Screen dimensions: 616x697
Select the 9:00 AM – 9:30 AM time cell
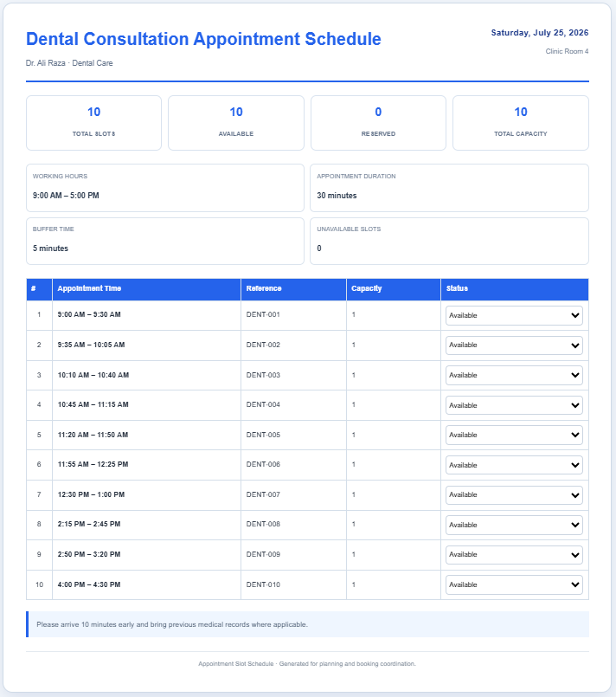(x=146, y=315)
